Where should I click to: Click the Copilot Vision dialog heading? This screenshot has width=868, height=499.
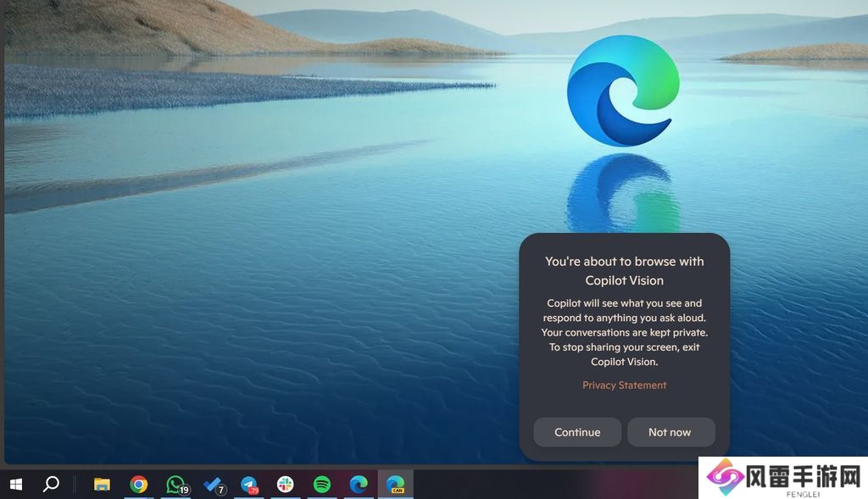point(624,271)
